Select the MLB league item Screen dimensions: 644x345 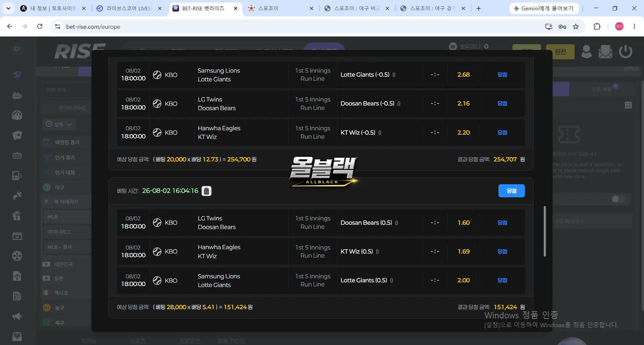pyautogui.click(x=67, y=217)
